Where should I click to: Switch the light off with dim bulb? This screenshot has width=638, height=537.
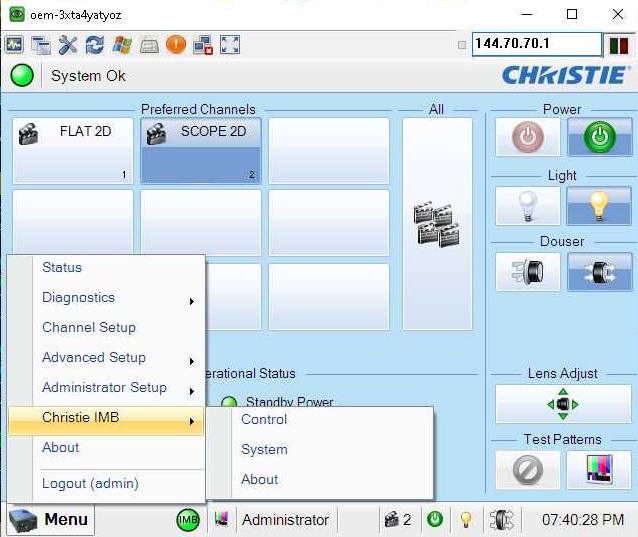click(x=528, y=206)
